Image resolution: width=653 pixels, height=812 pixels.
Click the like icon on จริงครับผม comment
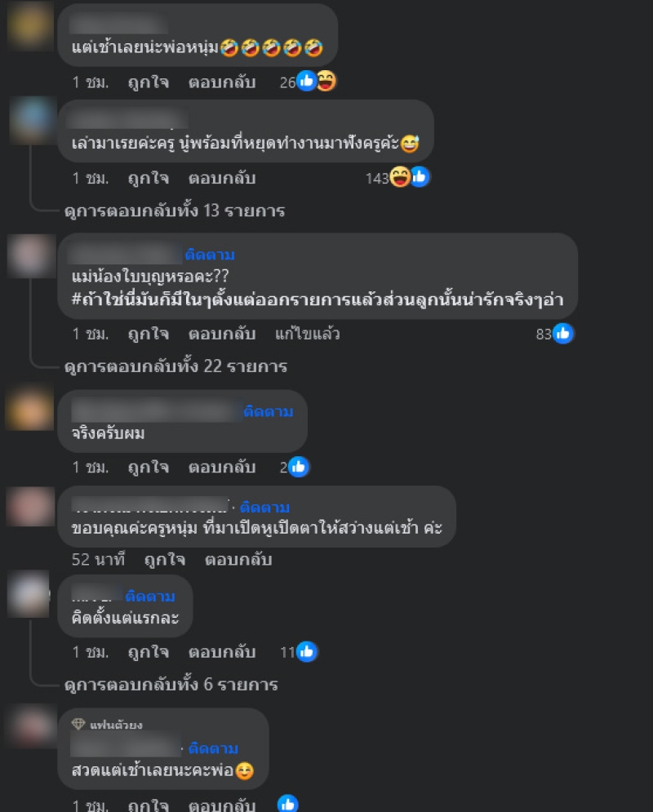[x=298, y=467]
